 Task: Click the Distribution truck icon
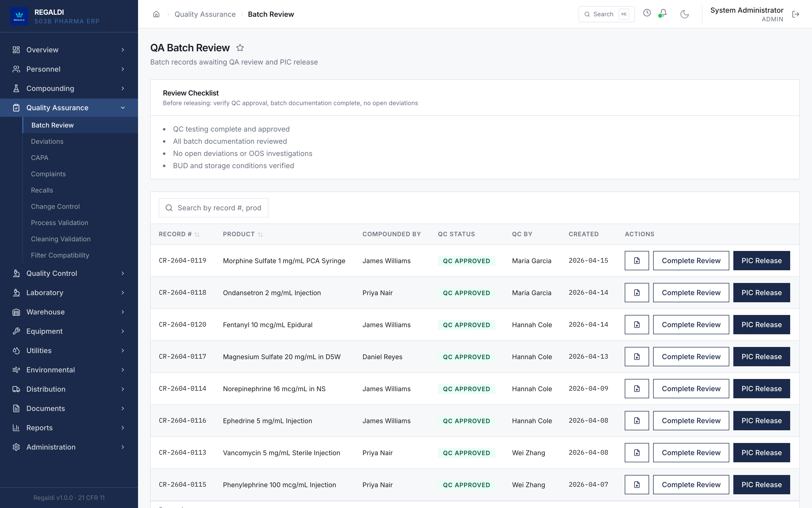[x=16, y=389]
